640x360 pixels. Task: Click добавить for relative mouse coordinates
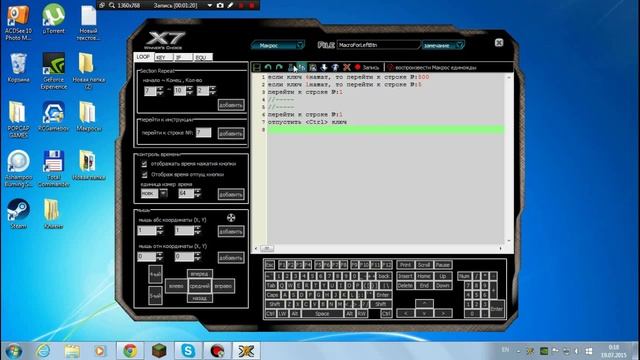(231, 258)
